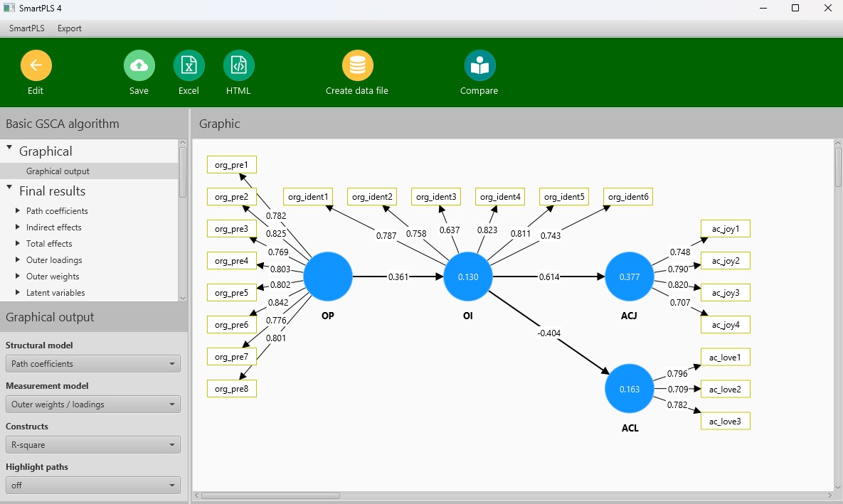Click the Create data file icon
843x504 pixels.
point(357,66)
